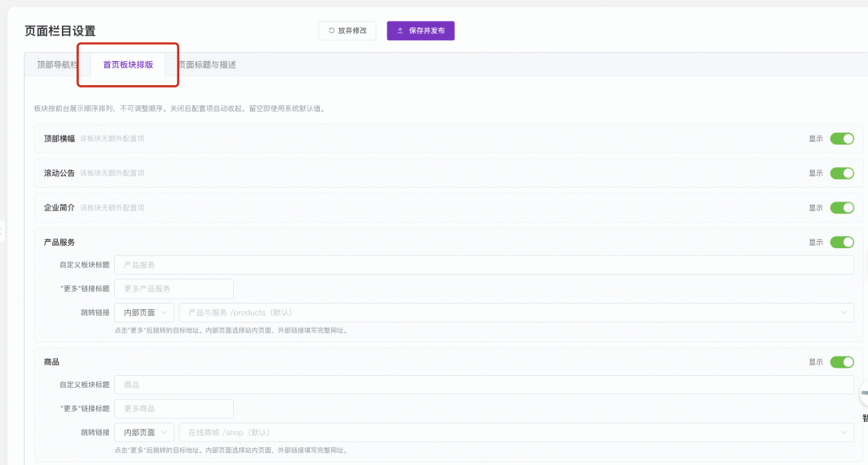
Task: Open 内部页面 link type dropdown under 商品
Action: click(144, 432)
